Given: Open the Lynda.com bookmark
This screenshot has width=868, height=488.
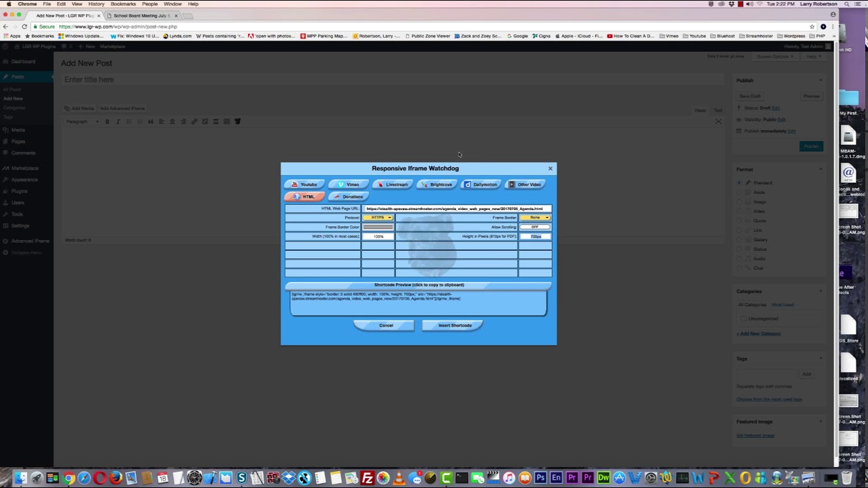Looking at the screenshot, I should (178, 36).
